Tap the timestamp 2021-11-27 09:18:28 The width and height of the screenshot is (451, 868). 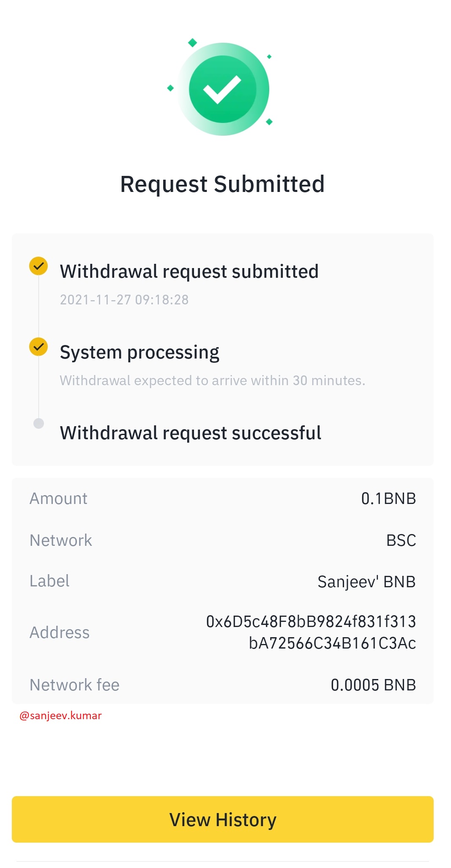(124, 300)
